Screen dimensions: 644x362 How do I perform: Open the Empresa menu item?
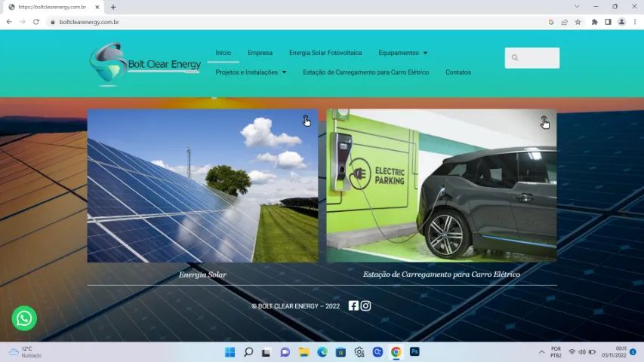[260, 53]
